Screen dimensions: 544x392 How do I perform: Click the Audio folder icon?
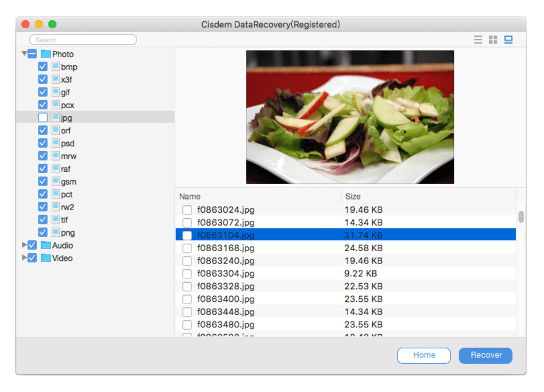46,245
